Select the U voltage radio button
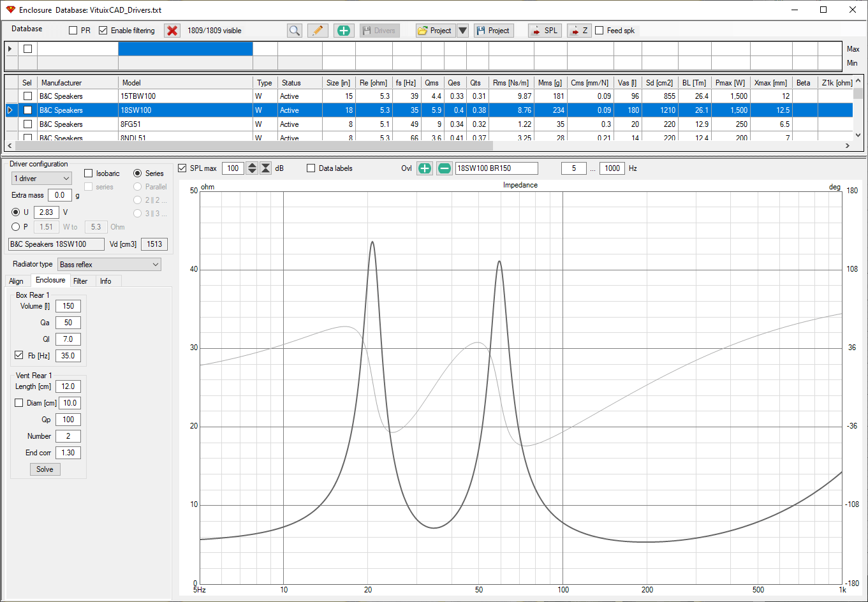 [16, 212]
